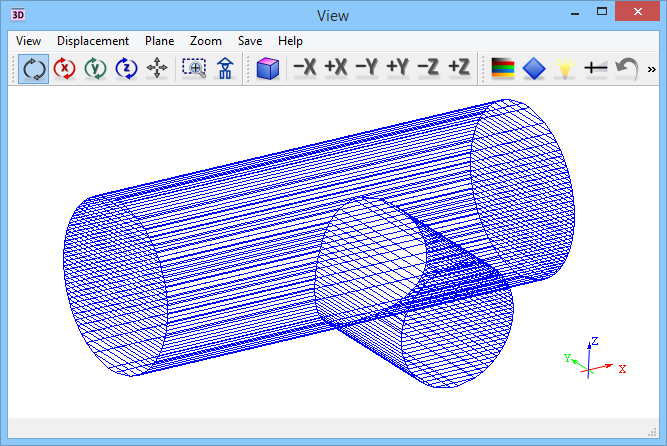The height and width of the screenshot is (446, 667).
Task: Set view from the +X direction
Action: pos(336,67)
